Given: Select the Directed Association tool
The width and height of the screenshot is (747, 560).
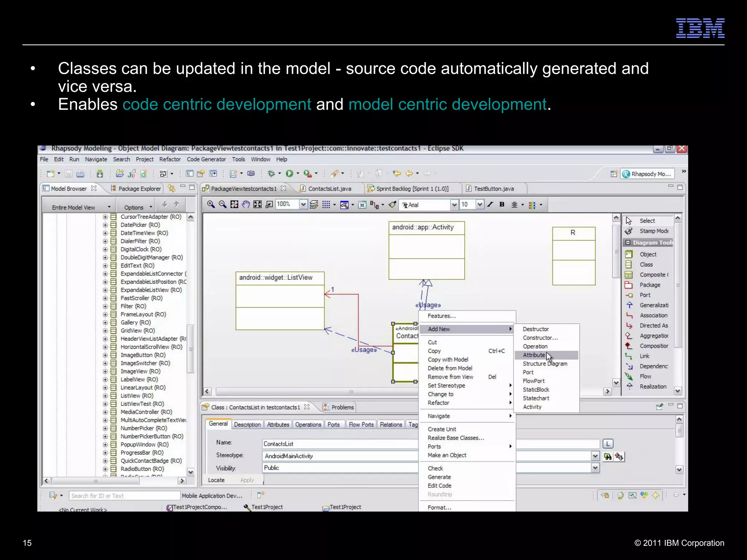Looking at the screenshot, I should 654,326.
